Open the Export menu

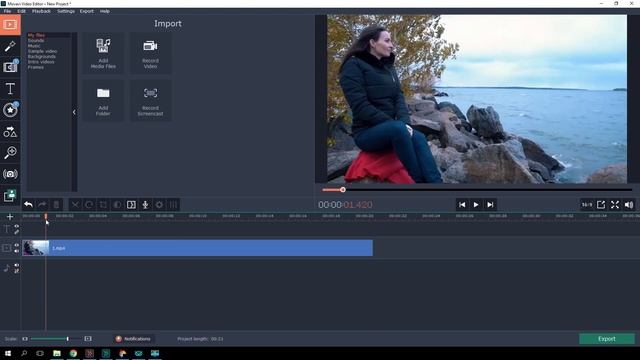point(87,11)
